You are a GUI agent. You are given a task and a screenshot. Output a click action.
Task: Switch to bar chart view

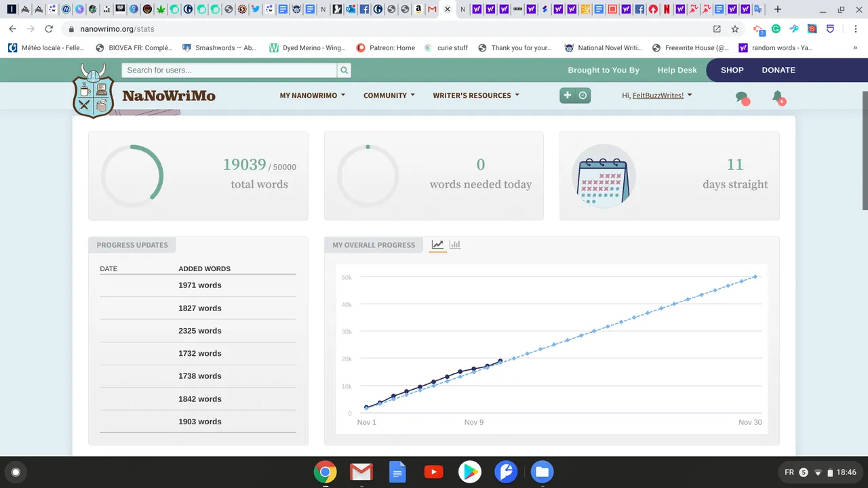pyautogui.click(x=455, y=245)
